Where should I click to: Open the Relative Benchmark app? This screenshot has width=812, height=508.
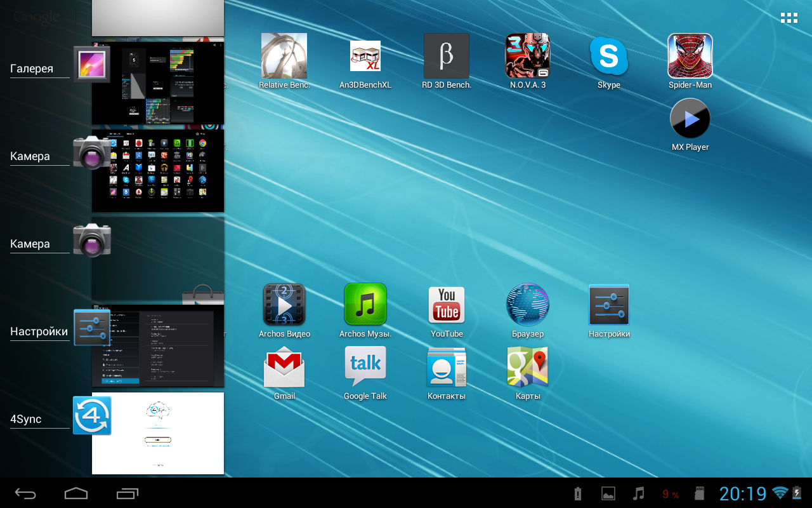(284, 61)
